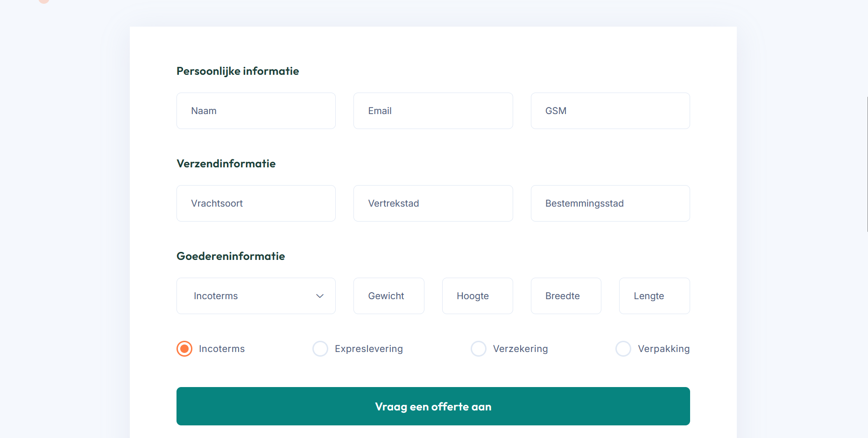Choose the Expreslevering radio option
This screenshot has height=438, width=868.
[x=320, y=349]
